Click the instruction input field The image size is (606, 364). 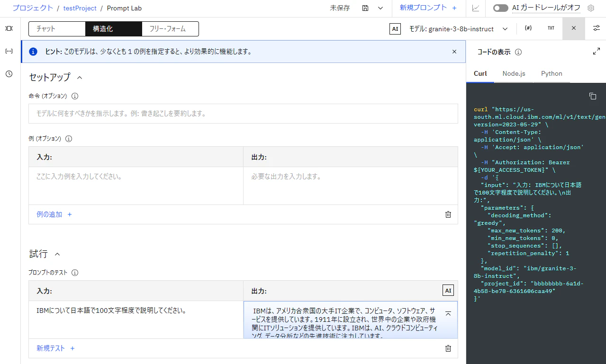(x=243, y=114)
